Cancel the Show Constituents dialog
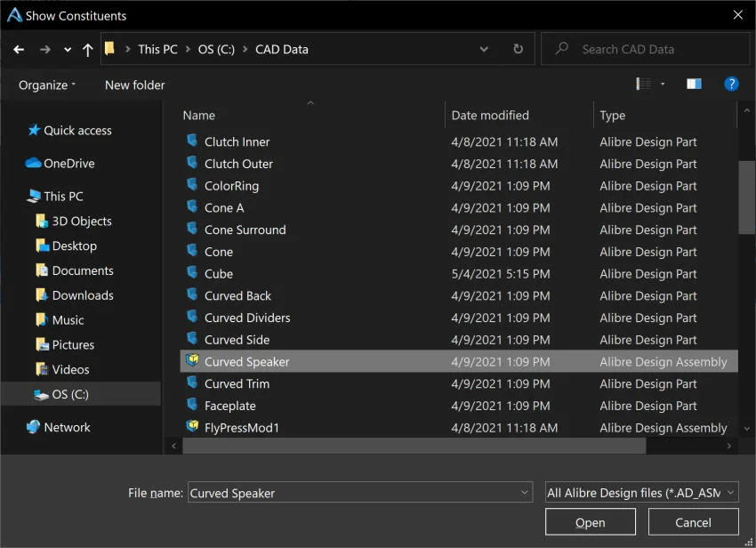Screen dimensions: 756x548 (693, 522)
